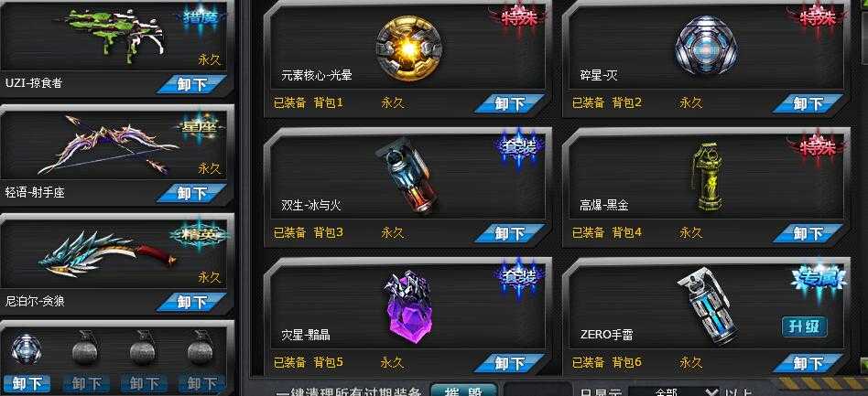
Task: Select the 轻语-射手座 bow image
Action: click(108, 144)
